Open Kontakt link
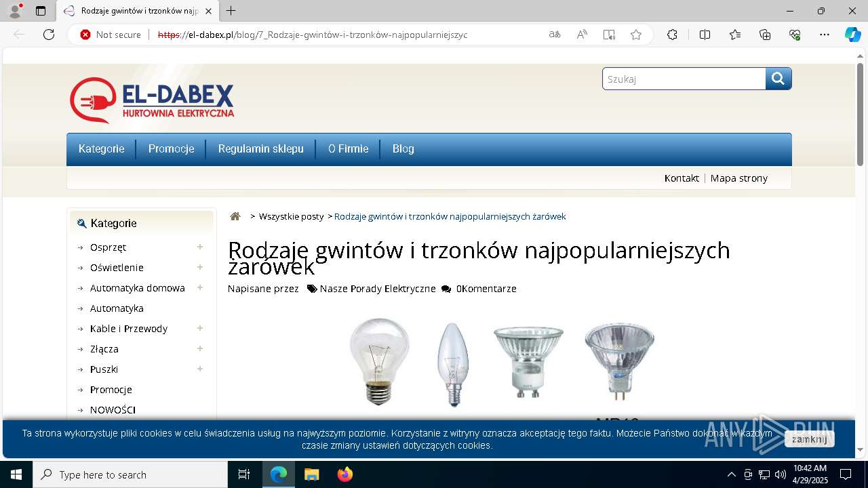Viewport: 868px width, 488px height. pyautogui.click(x=682, y=178)
